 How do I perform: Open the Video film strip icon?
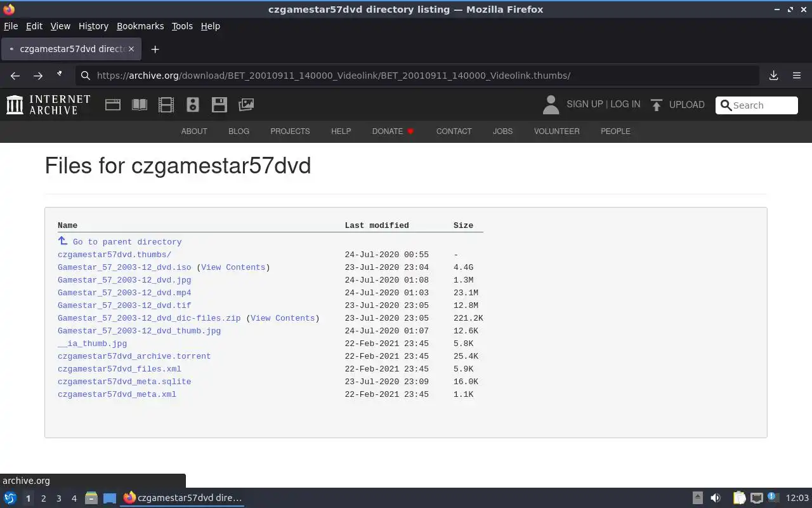[166, 105]
